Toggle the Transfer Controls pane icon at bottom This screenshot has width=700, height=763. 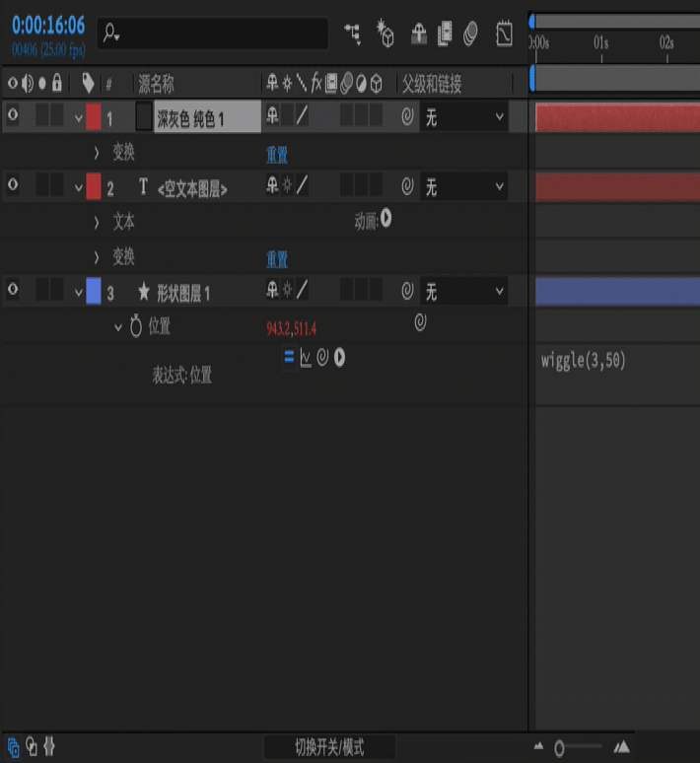[x=32, y=746]
